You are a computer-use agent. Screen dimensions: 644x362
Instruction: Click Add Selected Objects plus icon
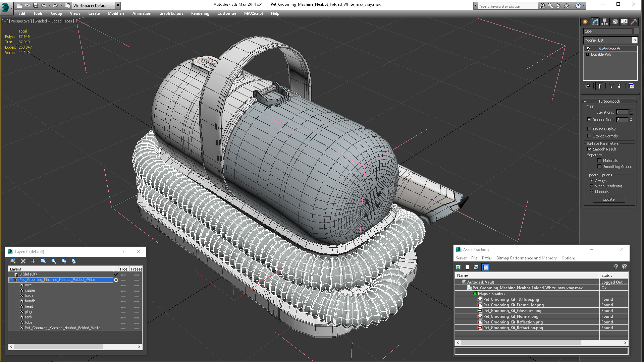point(33,261)
